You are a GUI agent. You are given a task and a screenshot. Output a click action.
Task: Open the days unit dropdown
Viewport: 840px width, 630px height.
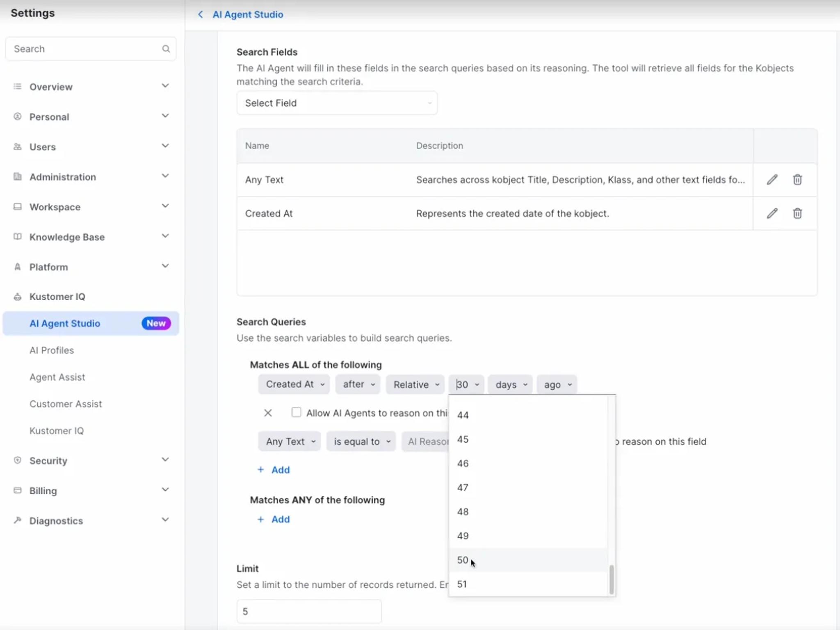tap(510, 385)
